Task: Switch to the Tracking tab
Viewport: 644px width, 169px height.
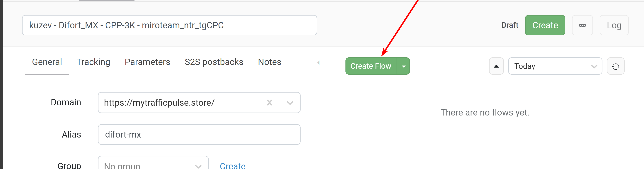Action: pos(93,62)
